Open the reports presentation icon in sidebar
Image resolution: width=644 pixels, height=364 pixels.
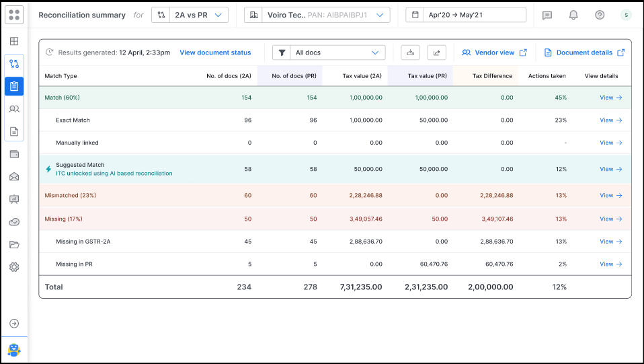(14, 199)
